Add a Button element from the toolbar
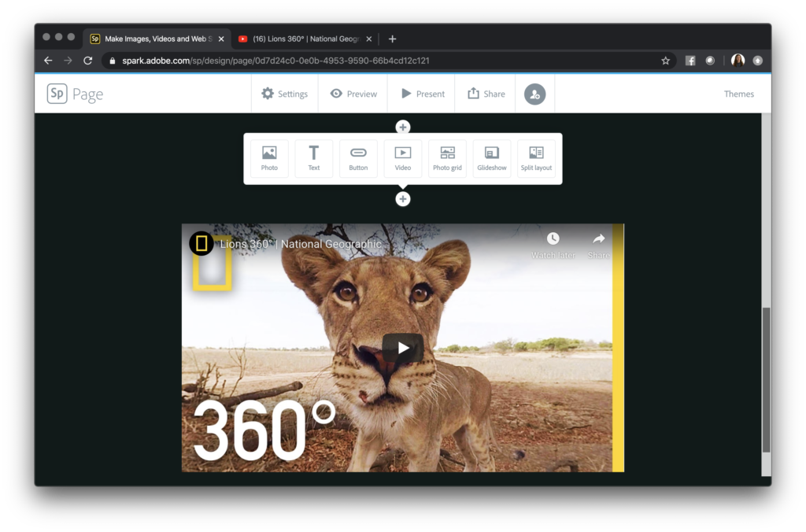806x532 pixels. click(x=358, y=158)
